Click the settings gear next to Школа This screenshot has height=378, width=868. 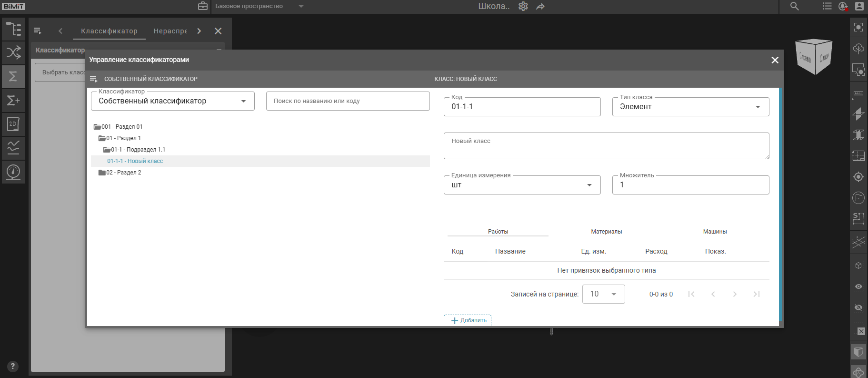tap(523, 6)
